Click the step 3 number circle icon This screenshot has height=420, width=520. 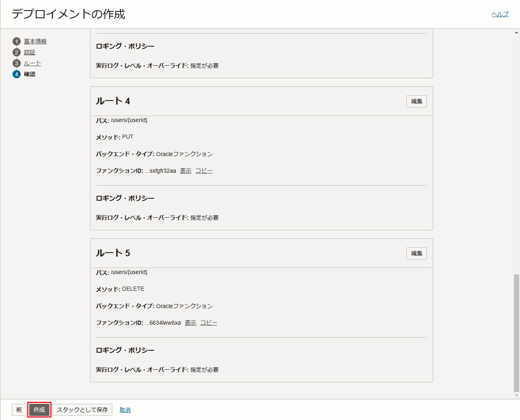[x=17, y=63]
